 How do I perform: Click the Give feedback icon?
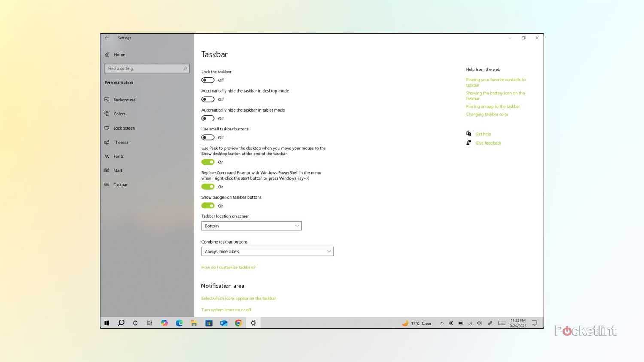(x=468, y=143)
